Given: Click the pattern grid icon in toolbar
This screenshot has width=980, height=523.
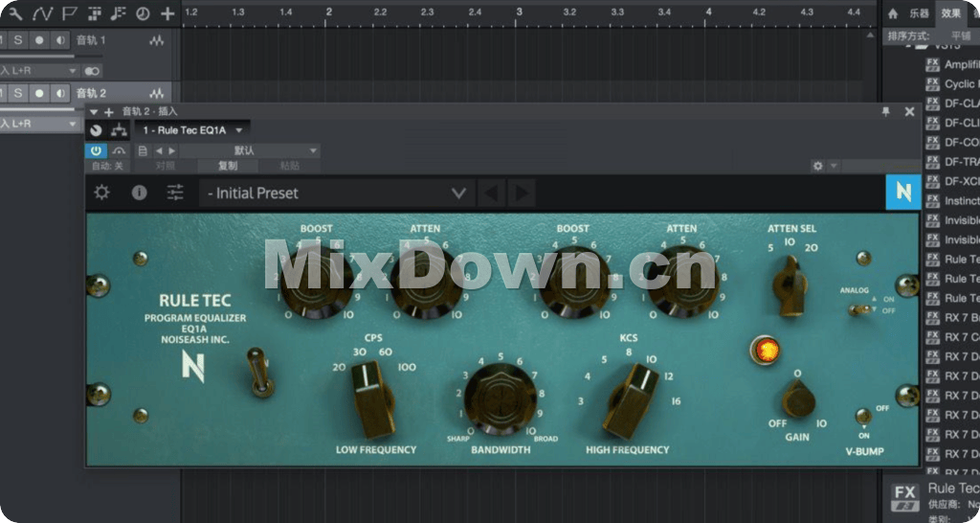Looking at the screenshot, I should 95,12.
